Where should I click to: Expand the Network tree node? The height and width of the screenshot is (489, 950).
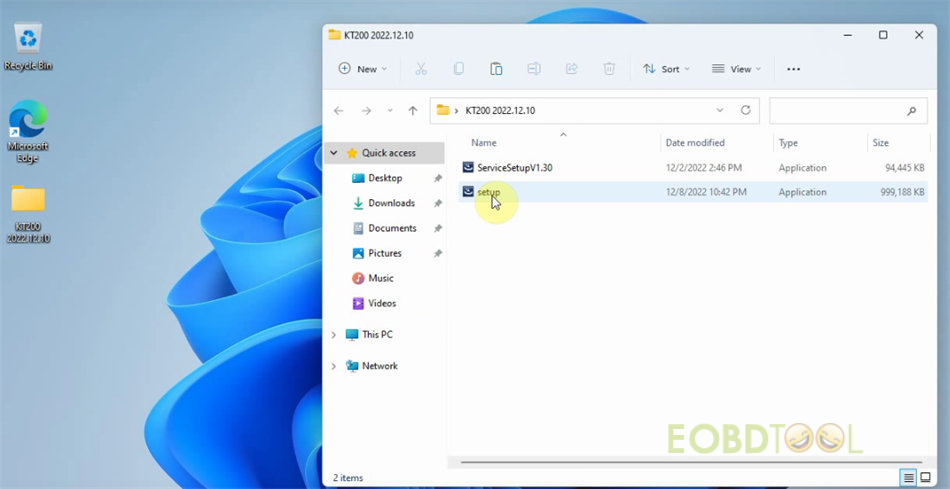click(x=334, y=366)
